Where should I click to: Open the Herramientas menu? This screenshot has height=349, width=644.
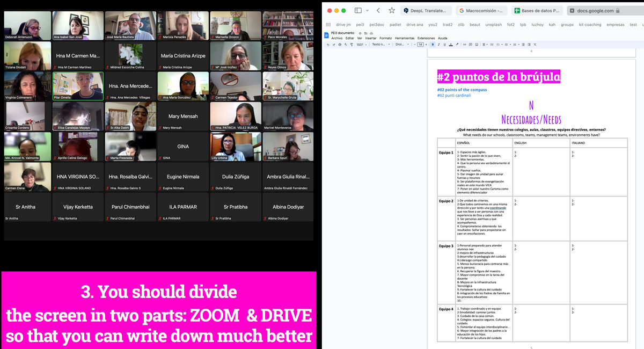pyautogui.click(x=405, y=38)
